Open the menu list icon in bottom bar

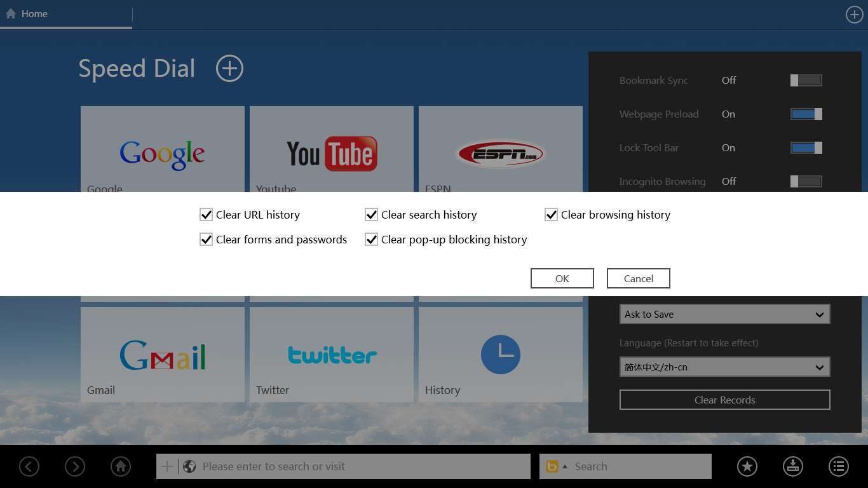click(x=839, y=466)
